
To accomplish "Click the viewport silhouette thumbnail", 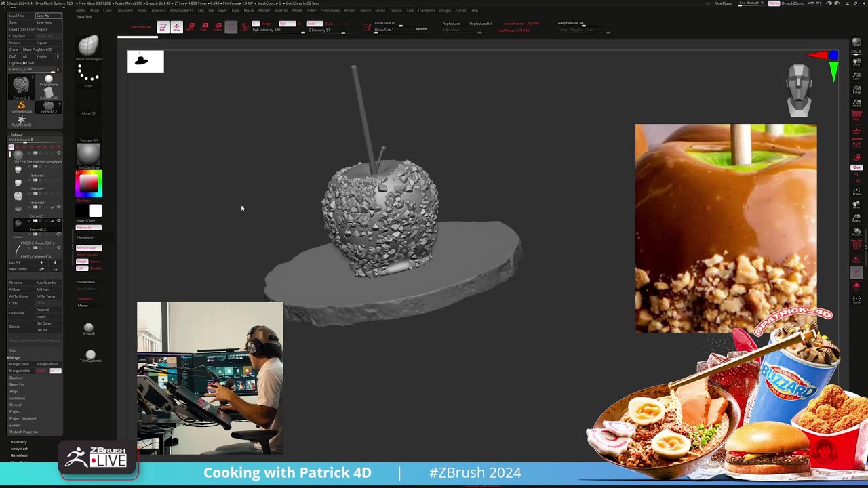I will click(145, 61).
